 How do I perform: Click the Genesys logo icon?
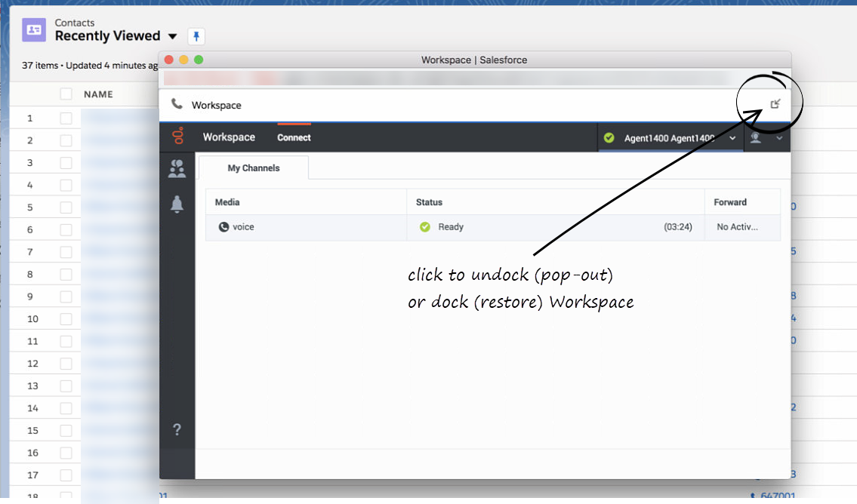[177, 137]
